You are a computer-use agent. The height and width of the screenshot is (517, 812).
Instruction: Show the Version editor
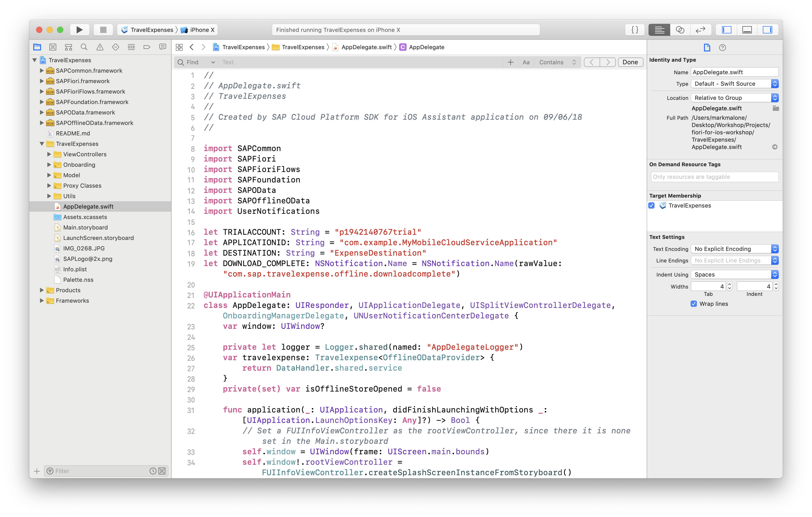click(700, 30)
